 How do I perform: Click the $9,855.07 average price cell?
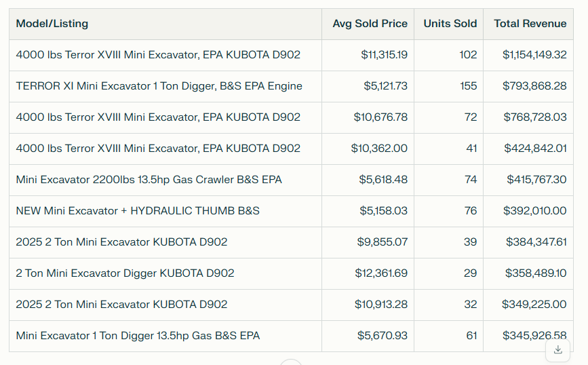coord(383,242)
